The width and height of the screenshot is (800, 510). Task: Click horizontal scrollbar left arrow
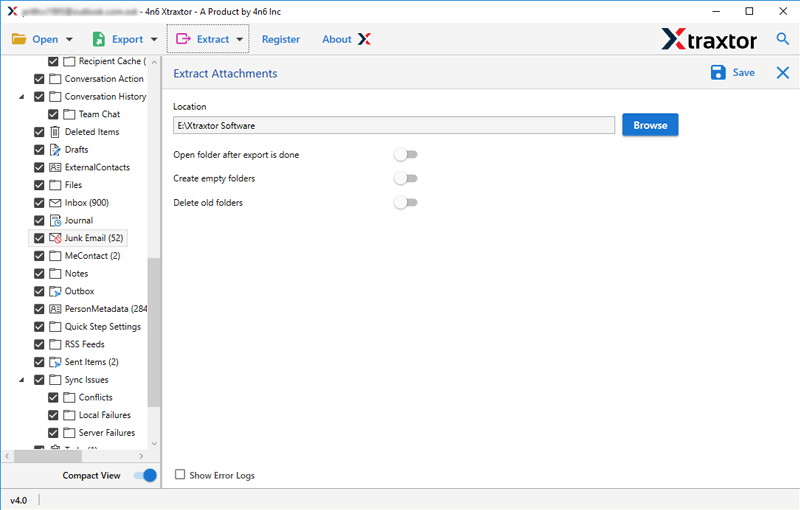(7, 456)
